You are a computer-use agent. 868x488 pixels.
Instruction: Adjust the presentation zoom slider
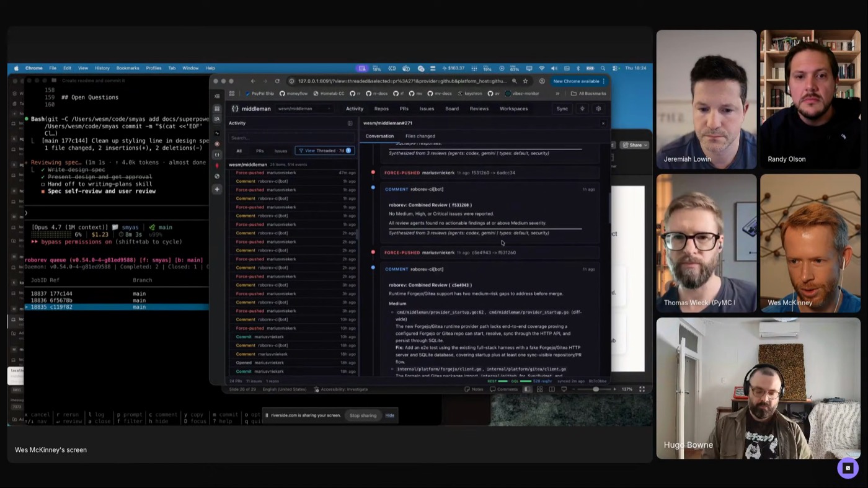[596, 389]
